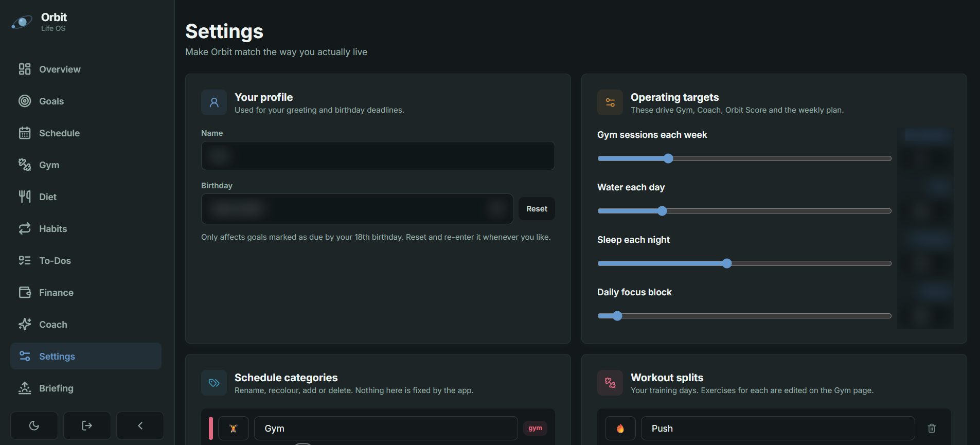Image resolution: width=980 pixels, height=445 pixels.
Task: Reset the birthday
Action: (537, 209)
